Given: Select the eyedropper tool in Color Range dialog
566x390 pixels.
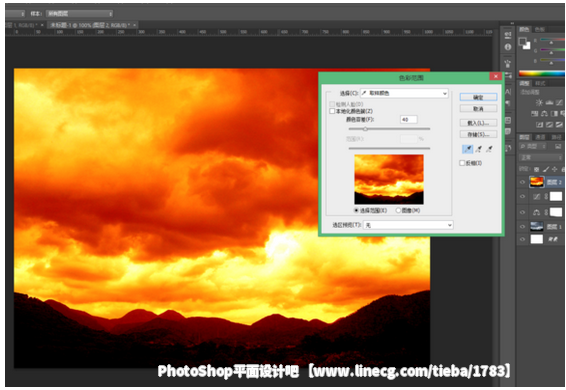Looking at the screenshot, I should coord(467,149).
